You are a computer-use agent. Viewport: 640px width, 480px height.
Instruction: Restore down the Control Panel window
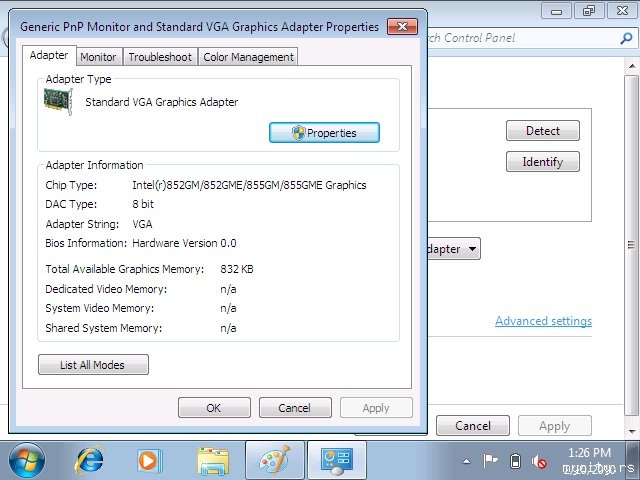click(589, 11)
